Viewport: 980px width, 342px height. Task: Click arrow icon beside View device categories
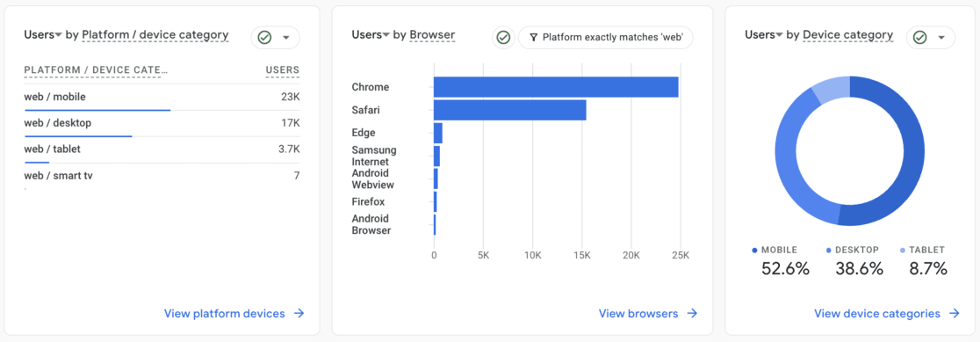point(954,313)
